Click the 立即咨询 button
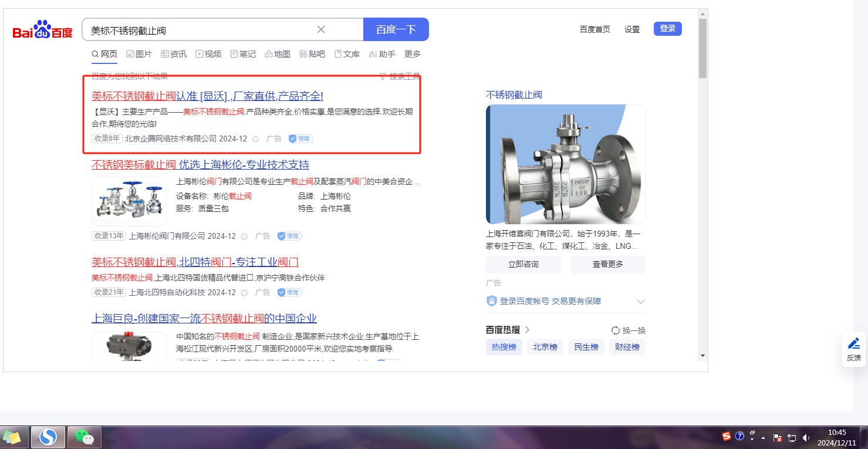The height and width of the screenshot is (449, 868). click(x=523, y=264)
